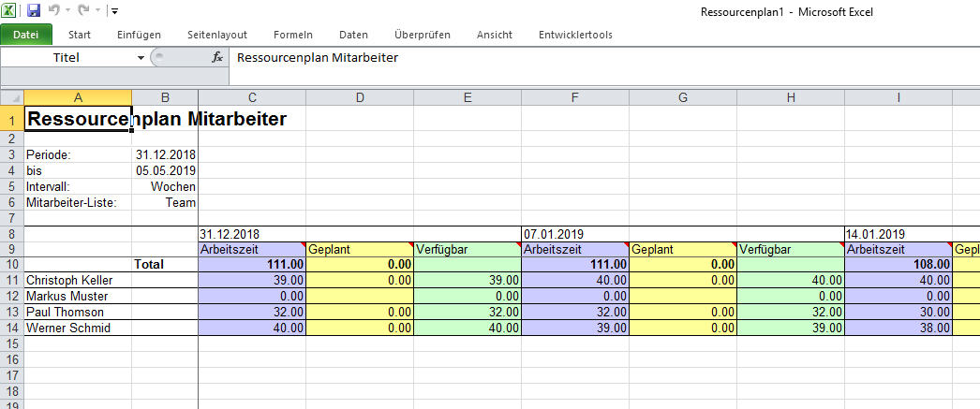The image size is (980, 409).
Task: Select column F header
Action: tap(575, 97)
